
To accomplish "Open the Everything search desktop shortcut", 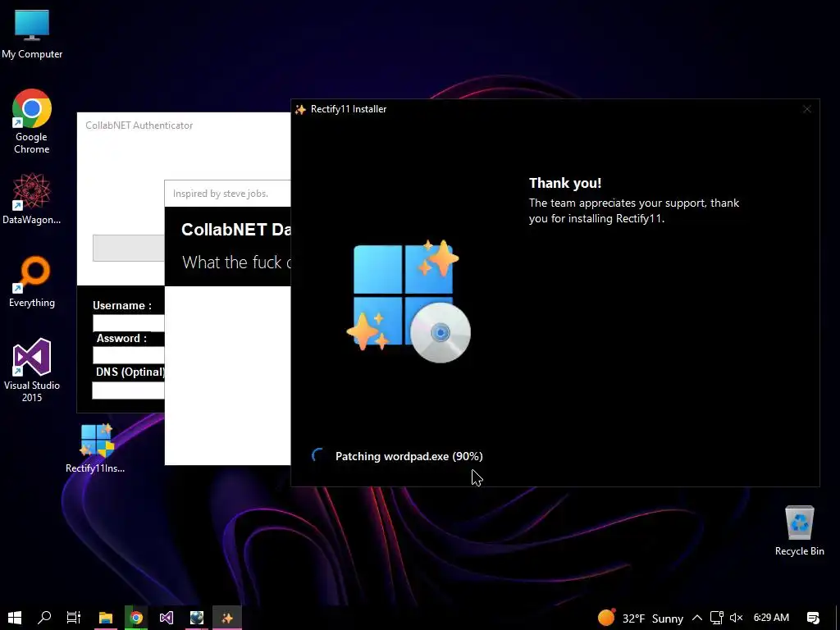I will [x=32, y=282].
